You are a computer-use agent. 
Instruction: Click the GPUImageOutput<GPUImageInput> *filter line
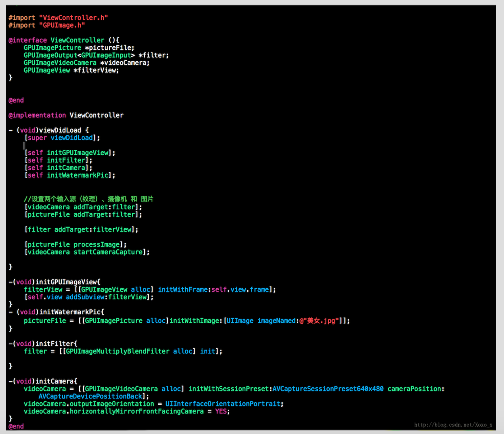(96, 55)
